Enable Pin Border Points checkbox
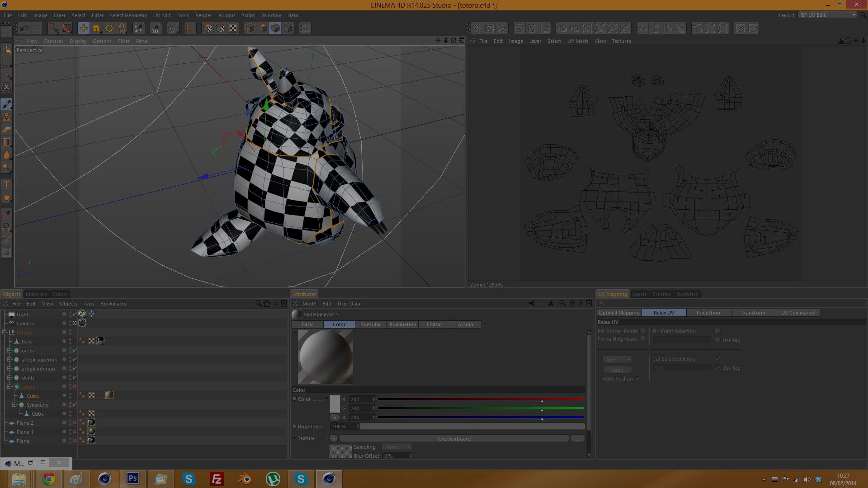Viewport: 868px width, 488px height. (643, 331)
